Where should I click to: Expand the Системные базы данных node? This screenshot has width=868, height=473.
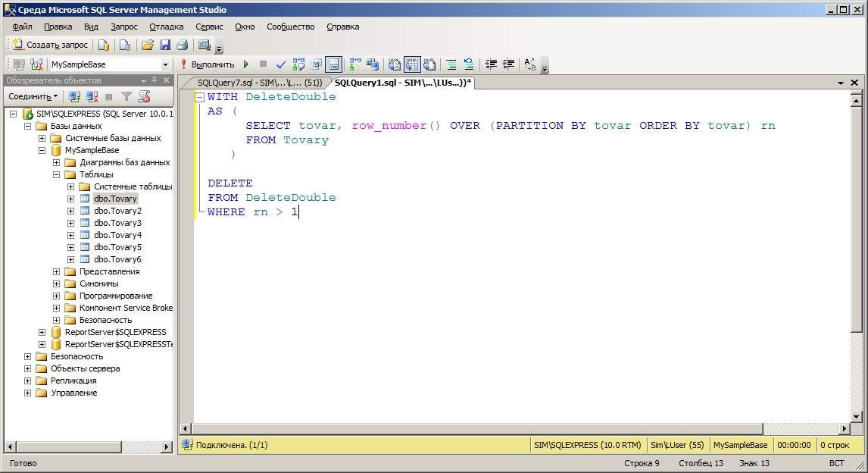pyautogui.click(x=42, y=139)
